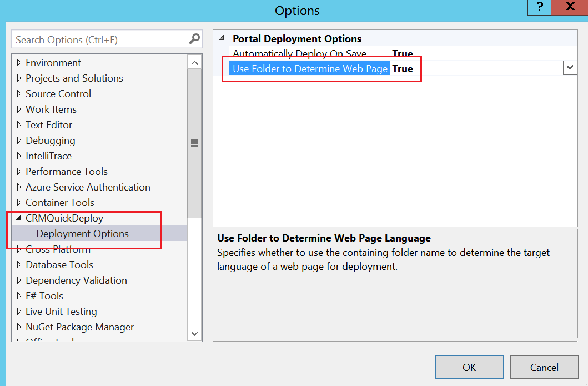Collapse the CRMQuickDeploy node
The image size is (588, 386).
coord(19,218)
